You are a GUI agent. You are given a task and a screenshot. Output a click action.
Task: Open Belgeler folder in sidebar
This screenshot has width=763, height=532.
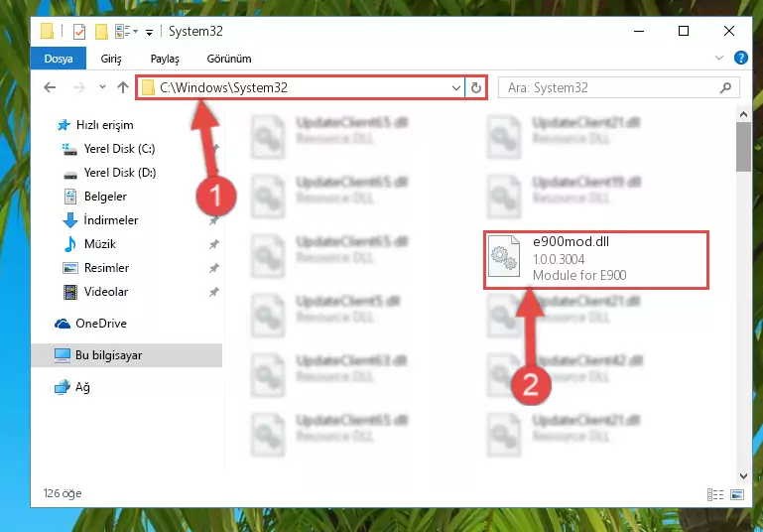click(x=105, y=197)
